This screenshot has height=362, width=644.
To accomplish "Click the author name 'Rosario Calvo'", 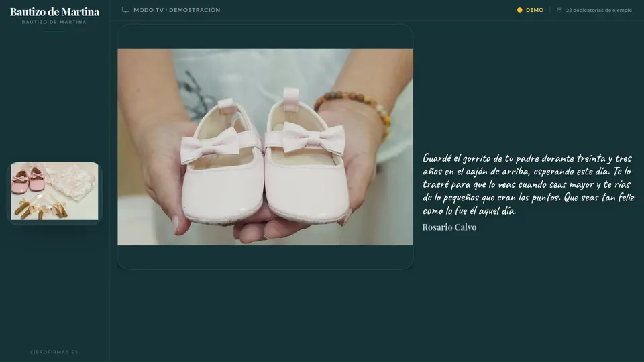I will click(449, 227).
